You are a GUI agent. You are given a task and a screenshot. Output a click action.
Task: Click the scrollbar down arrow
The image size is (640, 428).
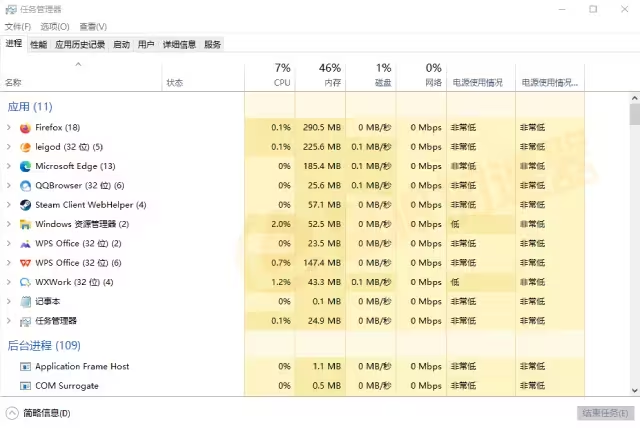tap(634, 390)
